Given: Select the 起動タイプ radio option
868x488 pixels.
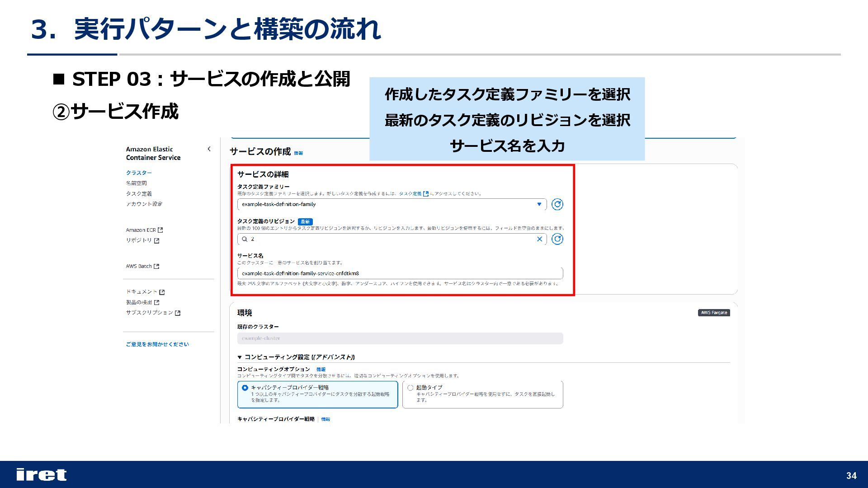Looking at the screenshot, I should coord(410,388).
